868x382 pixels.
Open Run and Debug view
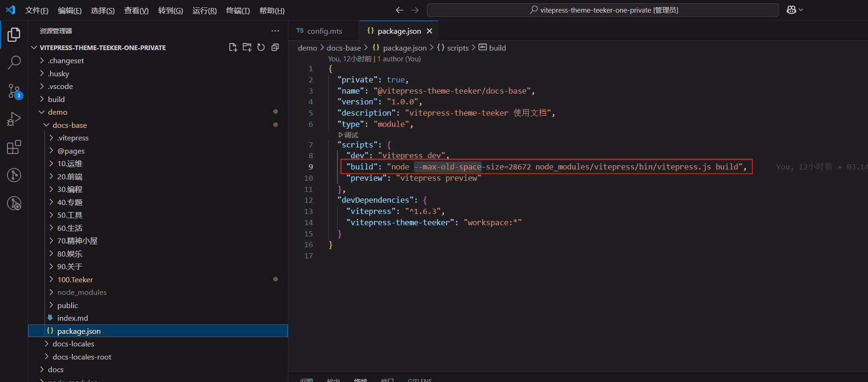coord(14,119)
